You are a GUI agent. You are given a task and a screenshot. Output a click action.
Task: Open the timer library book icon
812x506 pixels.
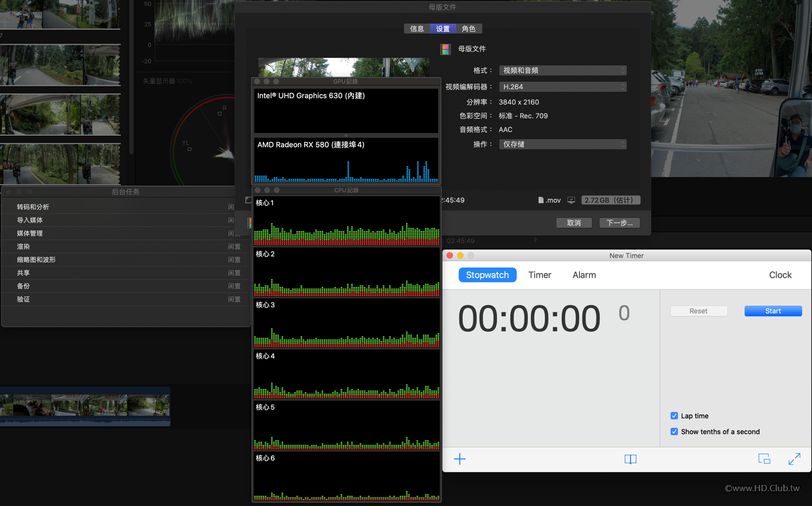(x=630, y=460)
